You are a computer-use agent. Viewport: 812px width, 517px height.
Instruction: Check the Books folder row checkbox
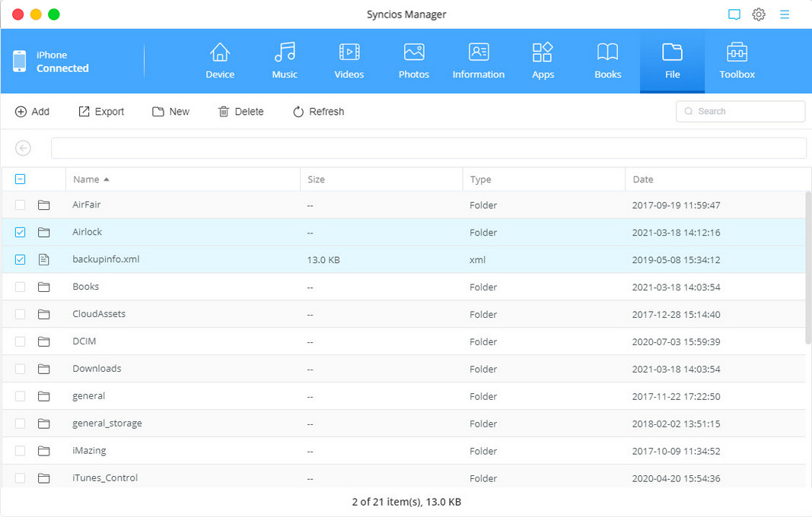[x=21, y=287]
